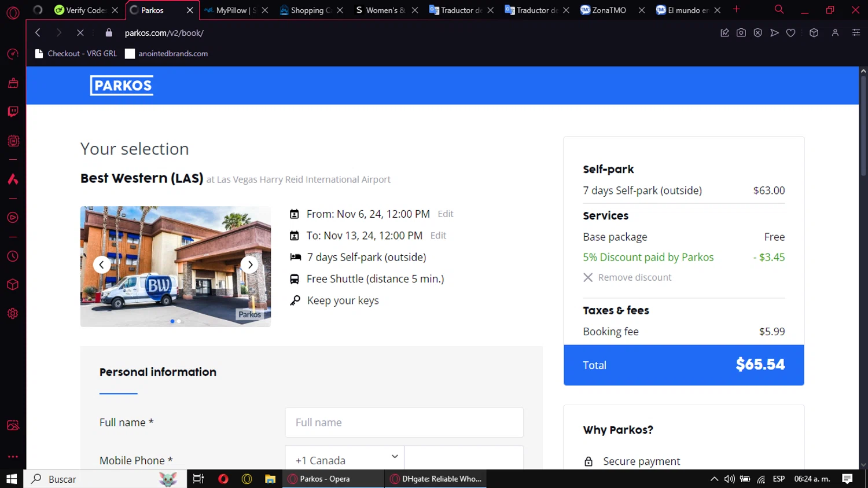Viewport: 868px width, 488px height.
Task: Open sidebar three-dots more options
Action: [13, 457]
